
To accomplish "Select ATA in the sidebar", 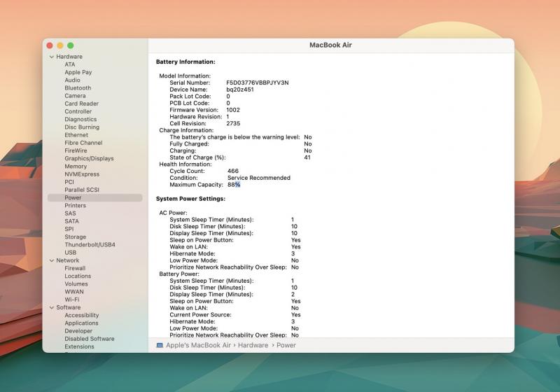I will pyautogui.click(x=70, y=64).
